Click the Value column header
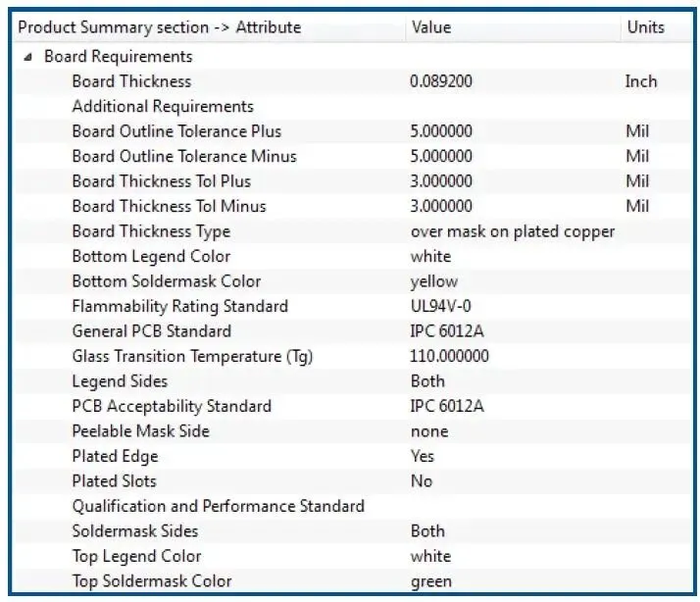Screen dimensions: 700x602 [431, 27]
